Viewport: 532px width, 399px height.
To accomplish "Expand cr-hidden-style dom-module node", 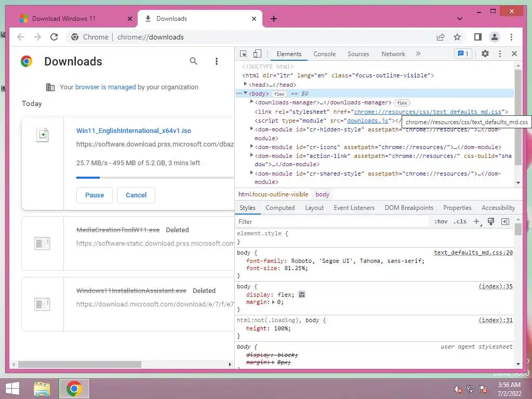I will coord(251,129).
